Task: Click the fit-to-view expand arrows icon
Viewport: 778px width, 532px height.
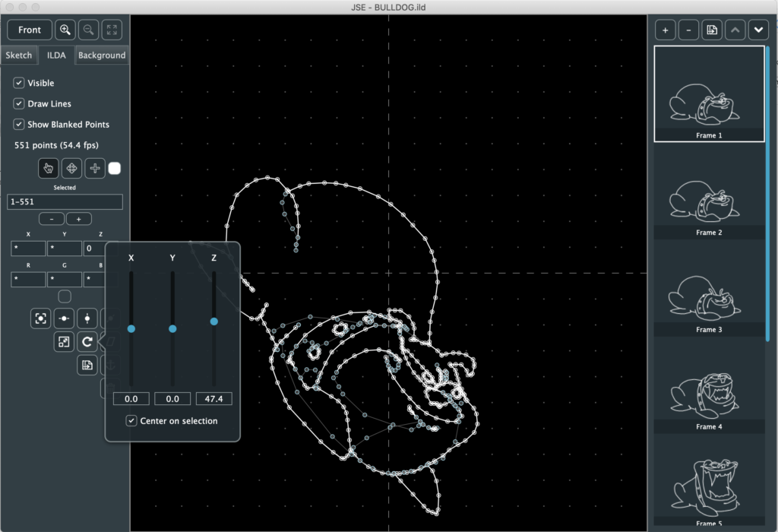Action: click(112, 30)
